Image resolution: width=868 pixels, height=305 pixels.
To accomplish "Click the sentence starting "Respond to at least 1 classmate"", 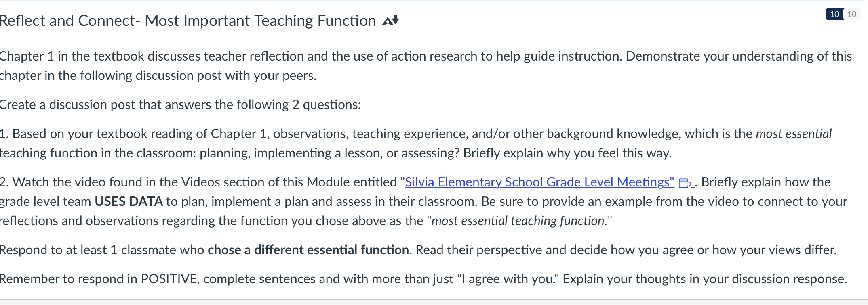I will 418,250.
